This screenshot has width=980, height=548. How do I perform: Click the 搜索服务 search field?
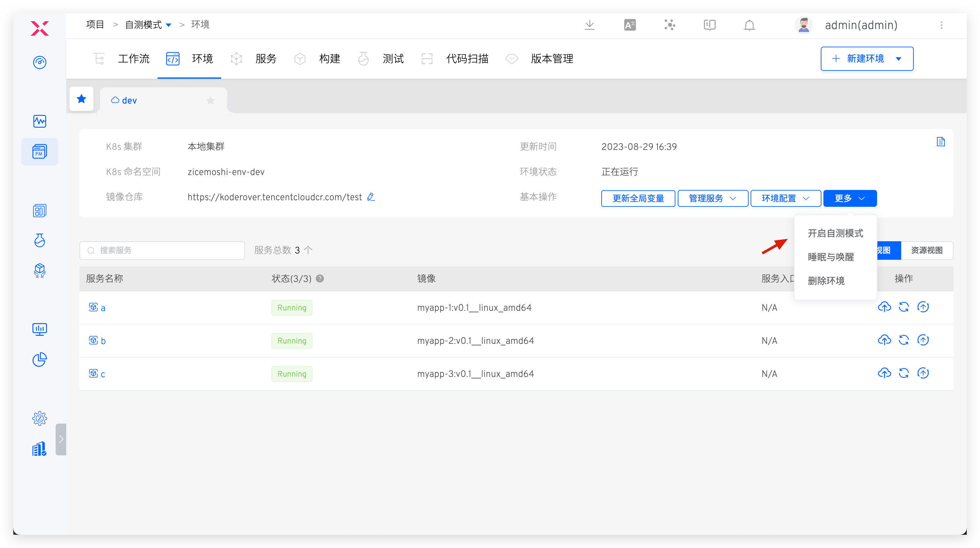point(162,250)
